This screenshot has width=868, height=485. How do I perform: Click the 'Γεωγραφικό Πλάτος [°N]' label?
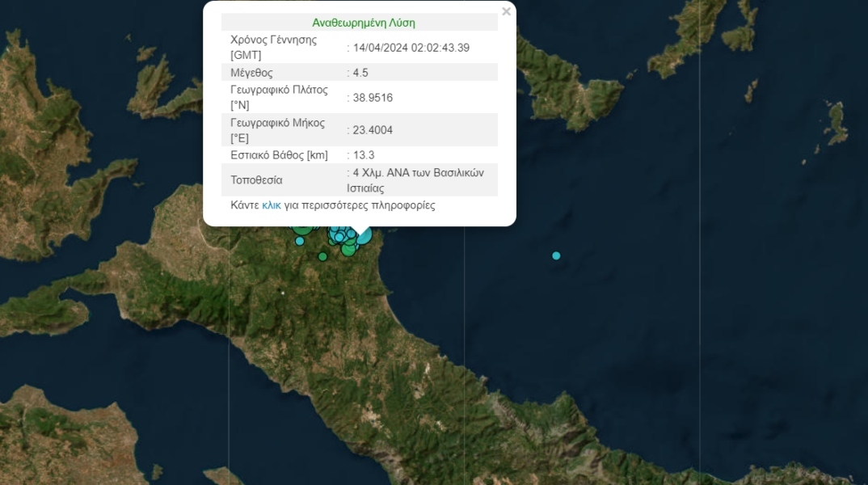coord(279,98)
